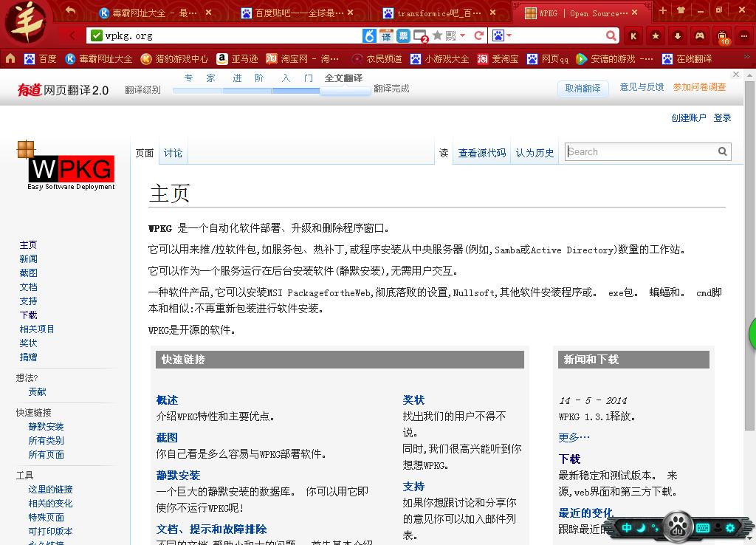Click 登录 login link
Image resolution: width=756 pixels, height=545 pixels.
(722, 117)
